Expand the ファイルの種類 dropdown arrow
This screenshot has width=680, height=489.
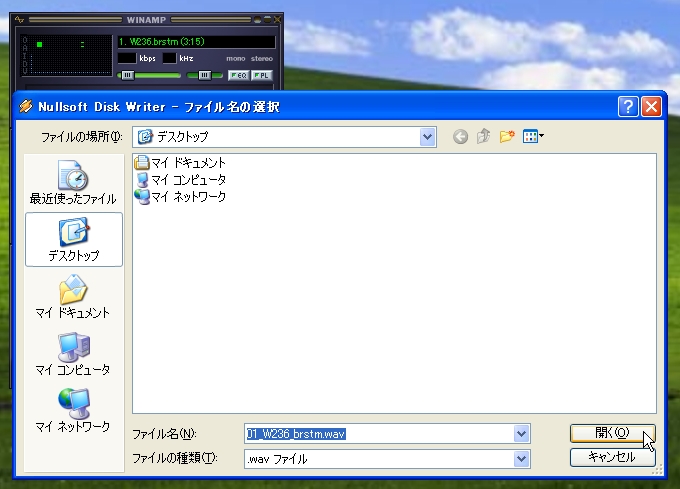click(x=521, y=459)
